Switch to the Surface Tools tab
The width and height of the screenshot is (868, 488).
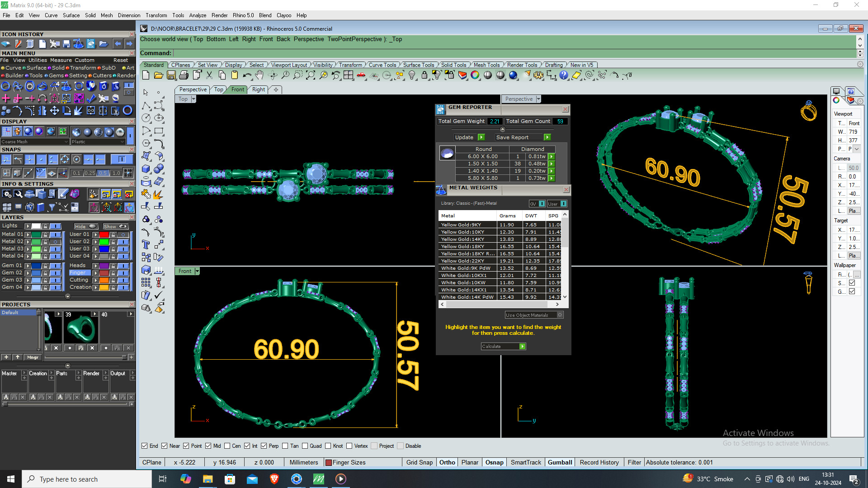tap(418, 65)
